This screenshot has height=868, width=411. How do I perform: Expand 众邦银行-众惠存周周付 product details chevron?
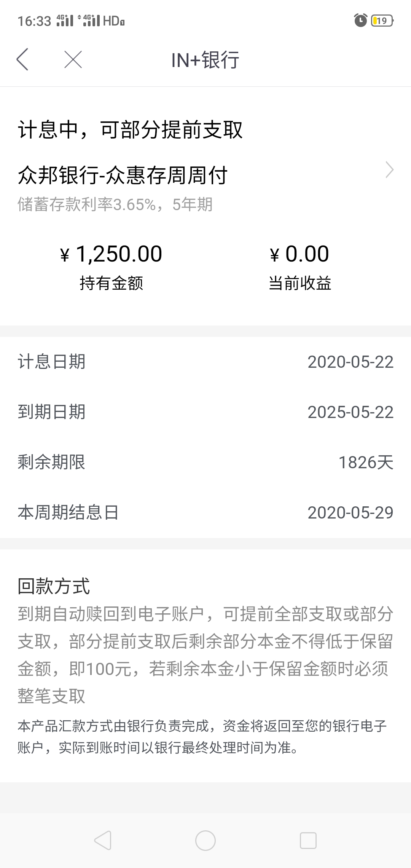(389, 170)
